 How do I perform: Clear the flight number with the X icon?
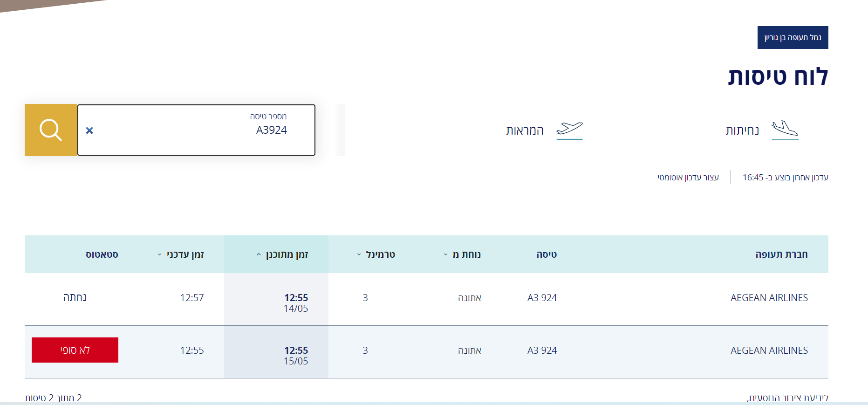(x=89, y=130)
